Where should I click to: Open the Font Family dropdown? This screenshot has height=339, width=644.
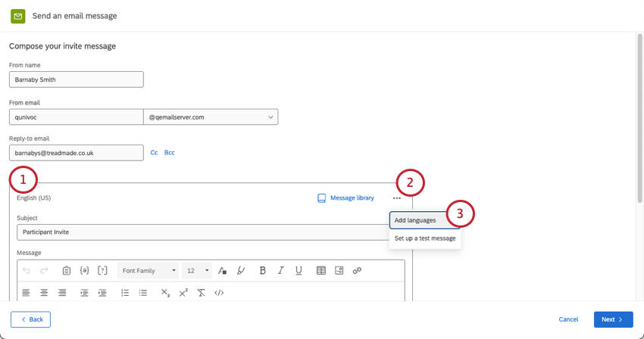point(148,270)
